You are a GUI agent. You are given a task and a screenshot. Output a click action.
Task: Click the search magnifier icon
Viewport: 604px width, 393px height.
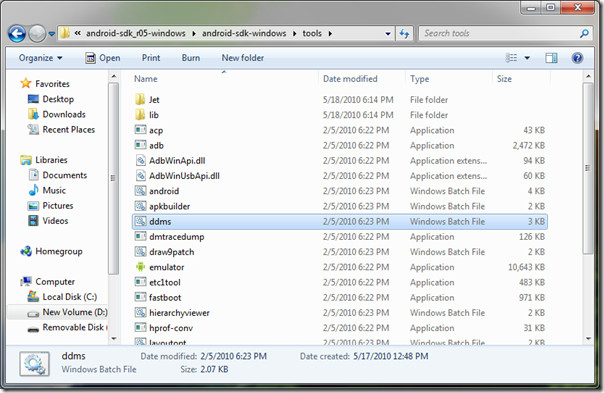(584, 34)
